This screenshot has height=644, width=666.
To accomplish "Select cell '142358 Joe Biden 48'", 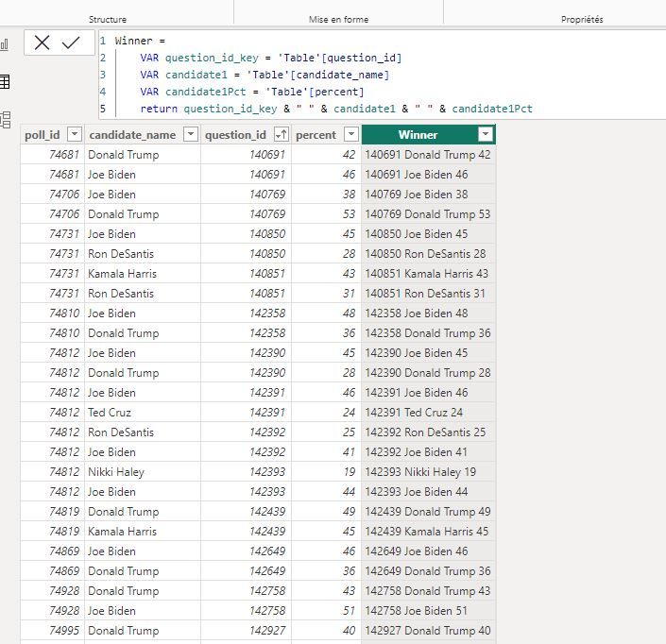I will pos(428,314).
